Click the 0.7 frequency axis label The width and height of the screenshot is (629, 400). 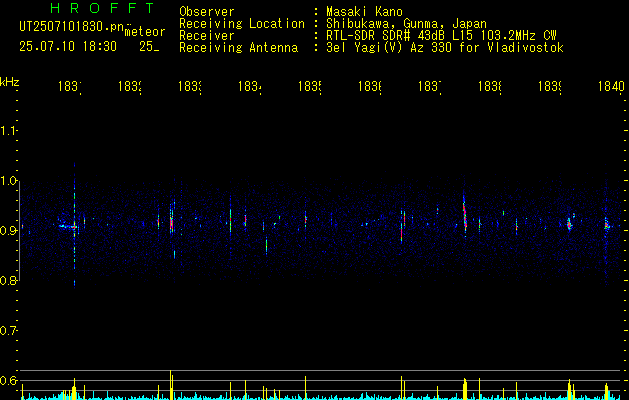coord(8,330)
